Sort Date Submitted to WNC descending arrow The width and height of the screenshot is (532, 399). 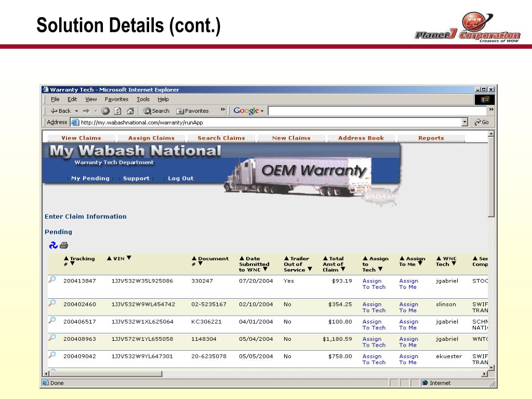point(265,270)
